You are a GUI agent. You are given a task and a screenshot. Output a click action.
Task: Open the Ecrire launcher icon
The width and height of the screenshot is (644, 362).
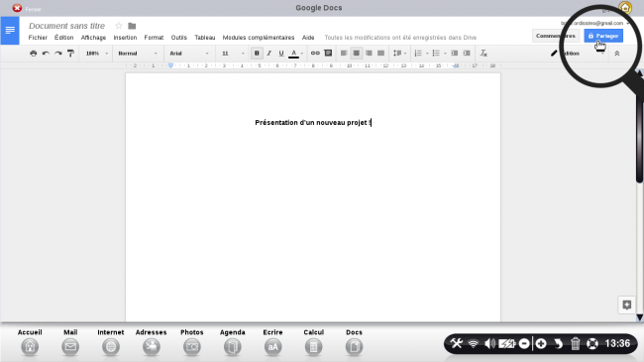(x=273, y=347)
